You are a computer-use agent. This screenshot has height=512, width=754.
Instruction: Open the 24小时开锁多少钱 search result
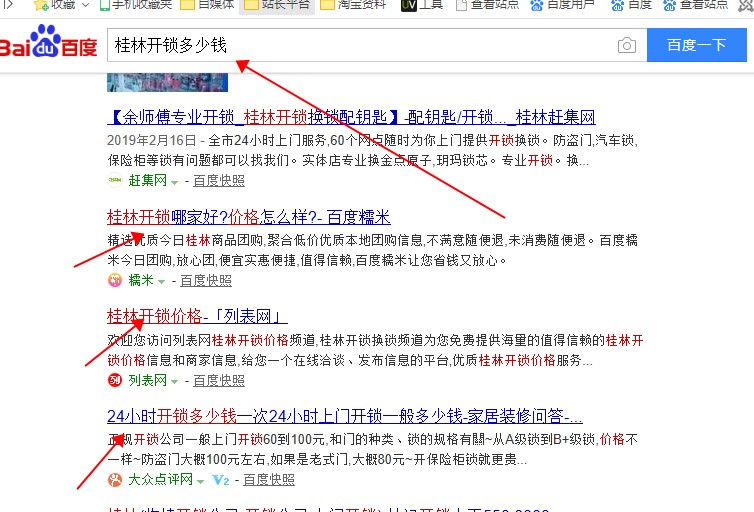click(344, 416)
